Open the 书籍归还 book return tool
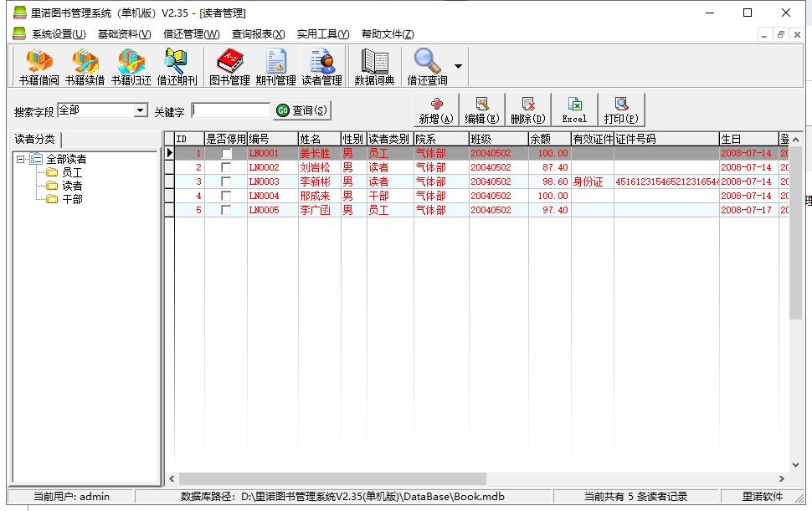 pyautogui.click(x=131, y=67)
